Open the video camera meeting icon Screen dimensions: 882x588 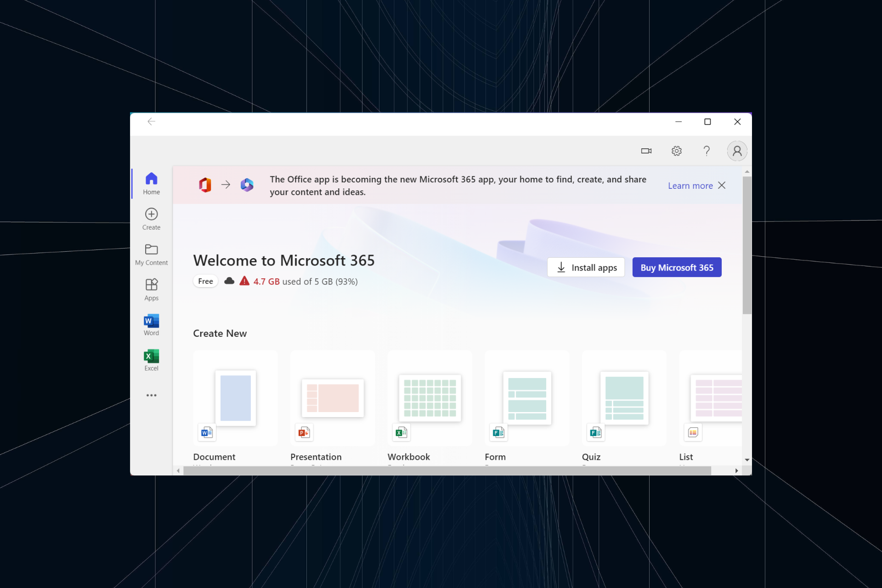click(646, 151)
